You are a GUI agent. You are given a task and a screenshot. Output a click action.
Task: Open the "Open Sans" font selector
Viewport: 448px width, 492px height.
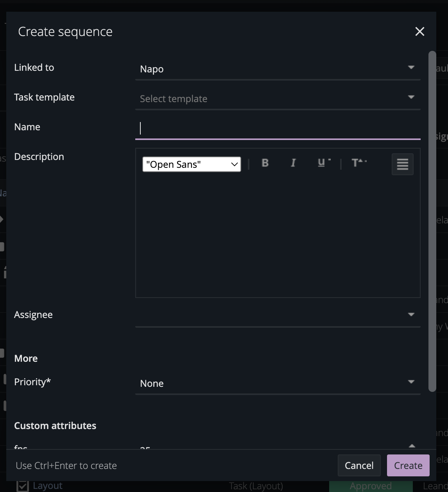tap(192, 164)
